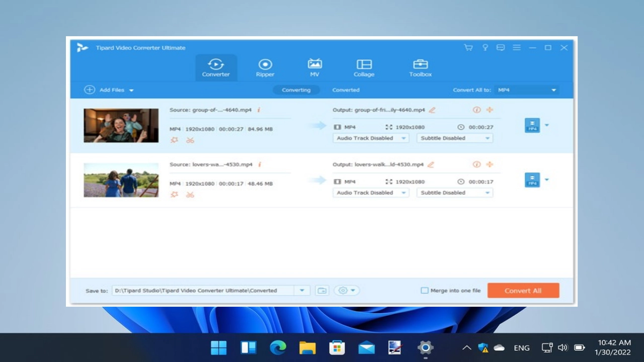The height and width of the screenshot is (362, 644).
Task: Open the Convert All to MP4 dropdown
Action: coord(526,90)
